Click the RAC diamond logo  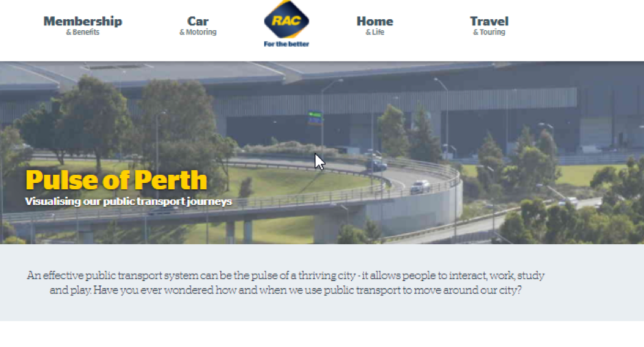point(286,20)
